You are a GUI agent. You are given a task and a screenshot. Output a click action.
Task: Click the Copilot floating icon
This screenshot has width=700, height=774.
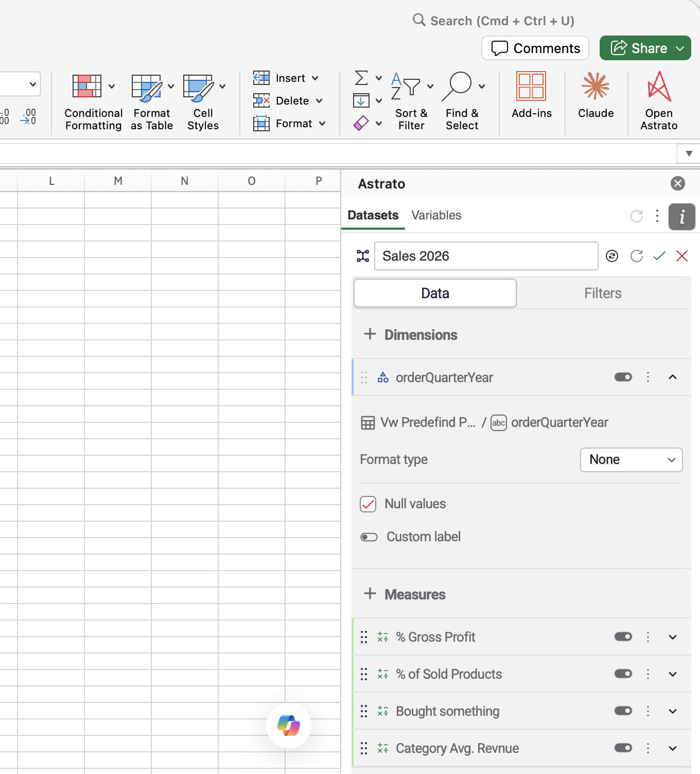coord(289,726)
